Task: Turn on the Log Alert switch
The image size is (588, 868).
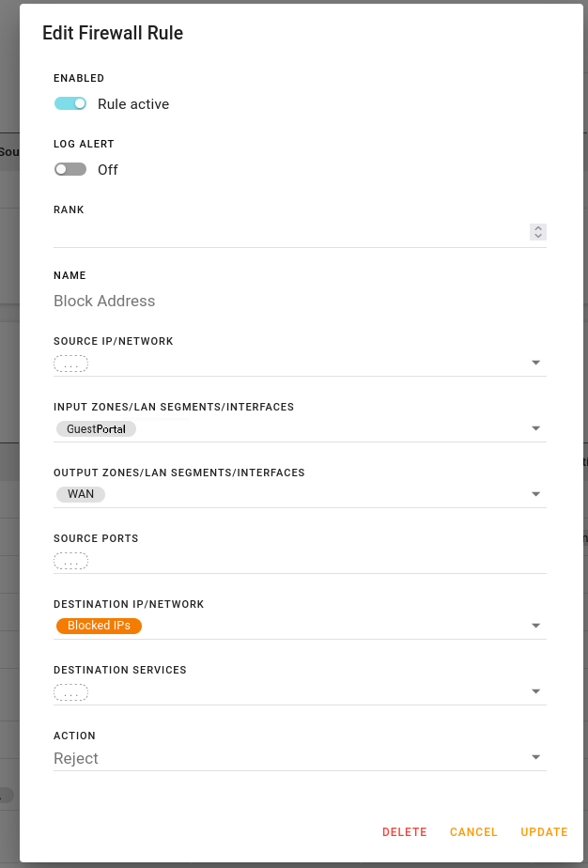Action: [x=70, y=169]
